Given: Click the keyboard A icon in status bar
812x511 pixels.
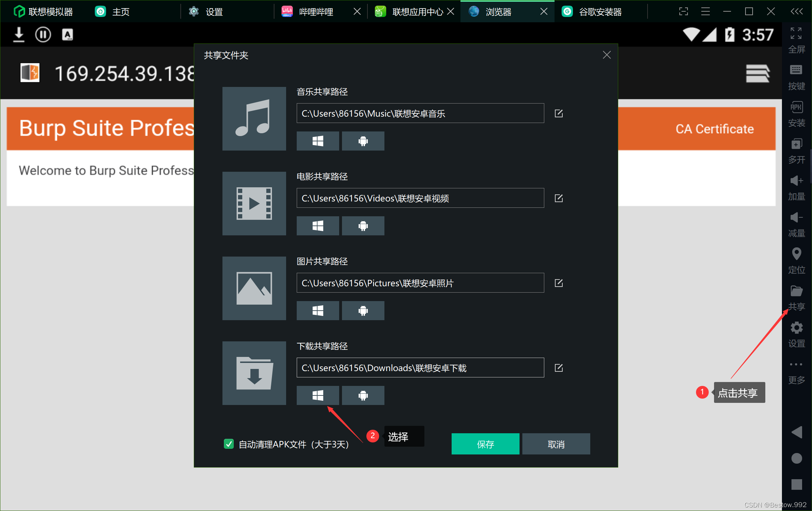Looking at the screenshot, I should 67,35.
